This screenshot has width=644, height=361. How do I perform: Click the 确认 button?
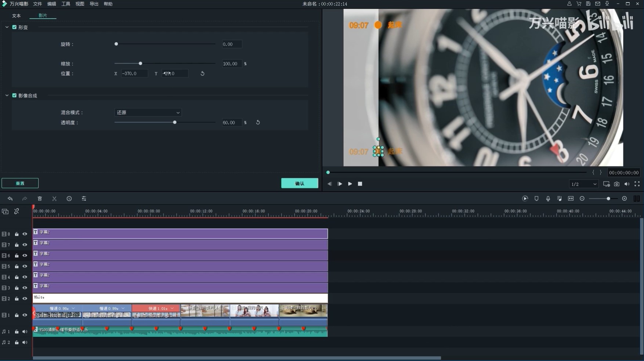(x=300, y=183)
